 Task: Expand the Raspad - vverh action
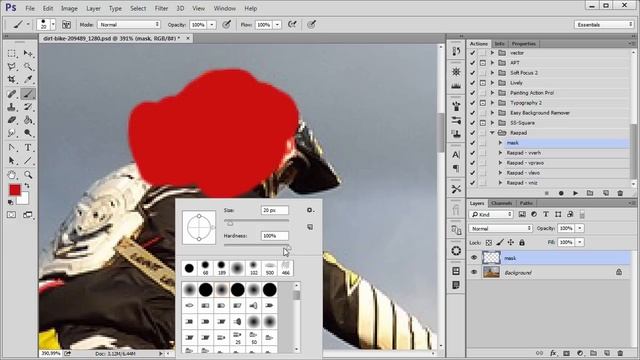(500, 153)
